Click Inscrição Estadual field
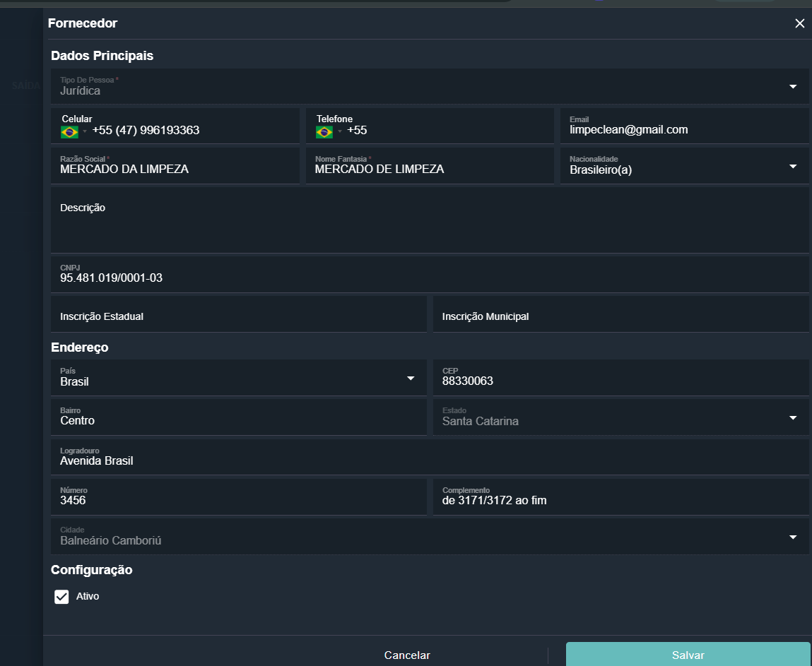This screenshot has height=666, width=812. 239,314
